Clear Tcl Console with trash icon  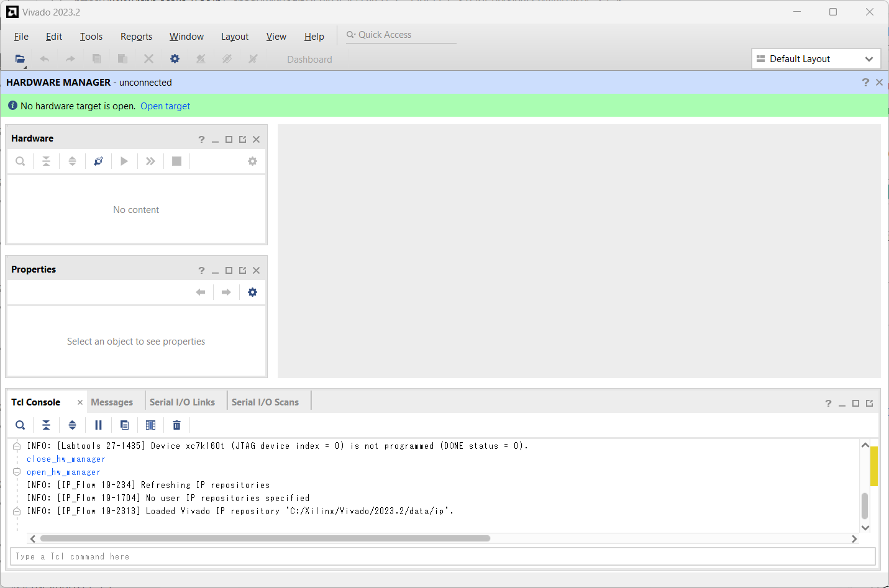[176, 425]
